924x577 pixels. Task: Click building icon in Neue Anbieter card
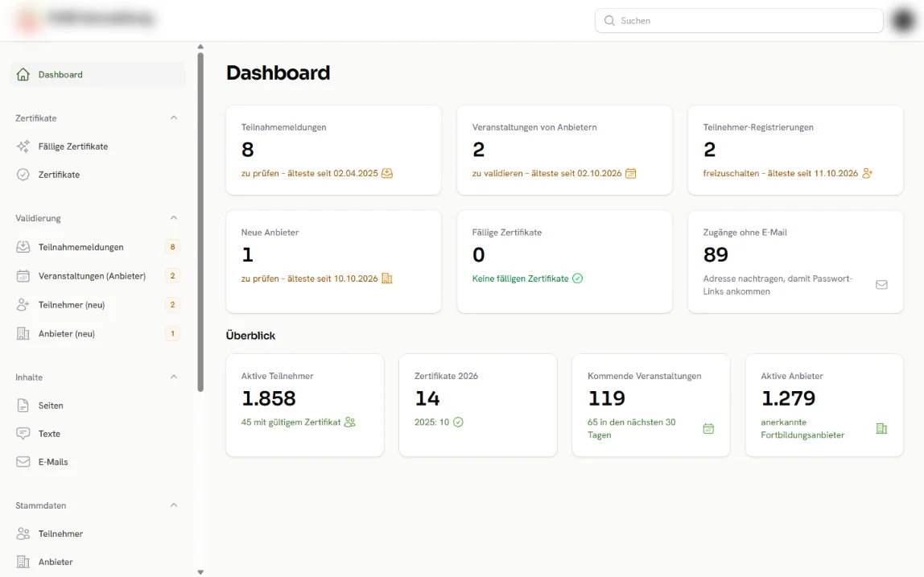pyautogui.click(x=386, y=278)
